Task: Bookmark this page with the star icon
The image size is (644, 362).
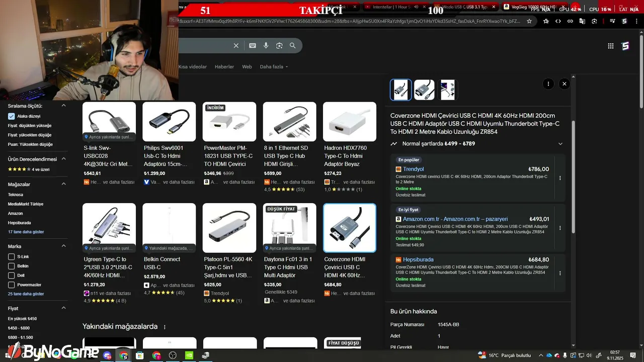Action: pyautogui.click(x=529, y=21)
